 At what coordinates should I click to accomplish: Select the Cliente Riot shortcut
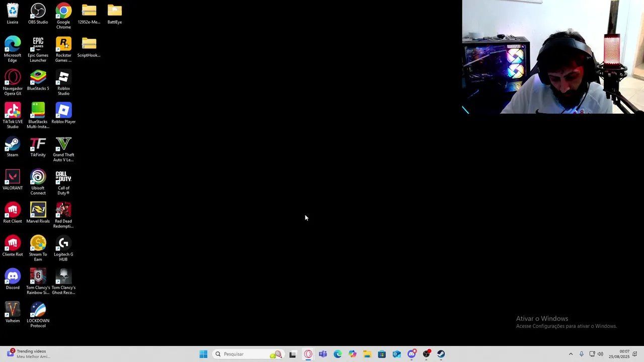[13, 246]
